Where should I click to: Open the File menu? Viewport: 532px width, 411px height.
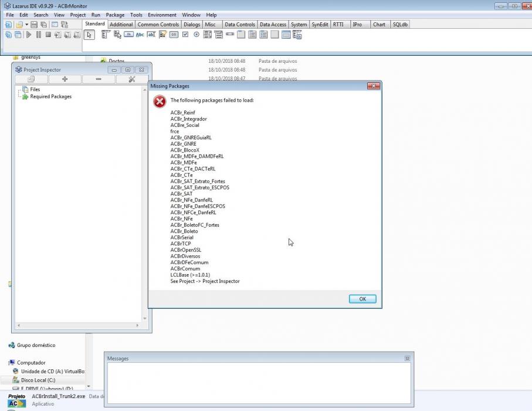click(10, 15)
